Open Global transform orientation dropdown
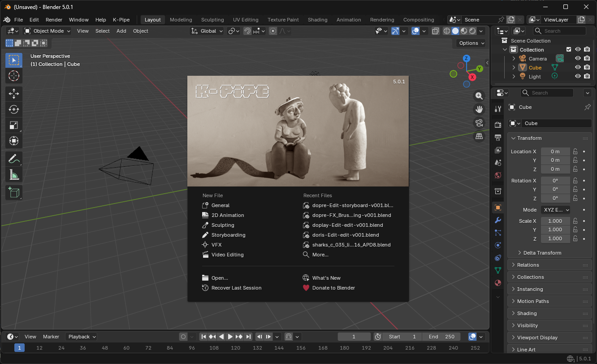Screen dimensions: 597x364 (207, 31)
